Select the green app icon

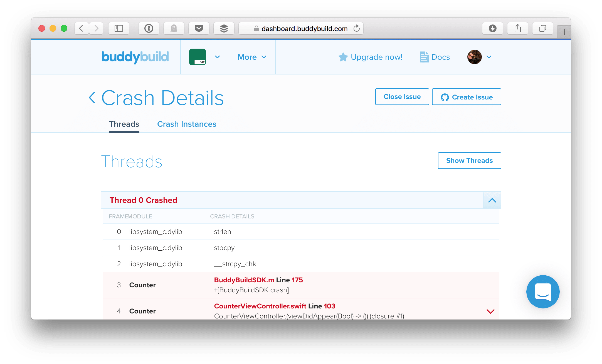click(x=198, y=57)
